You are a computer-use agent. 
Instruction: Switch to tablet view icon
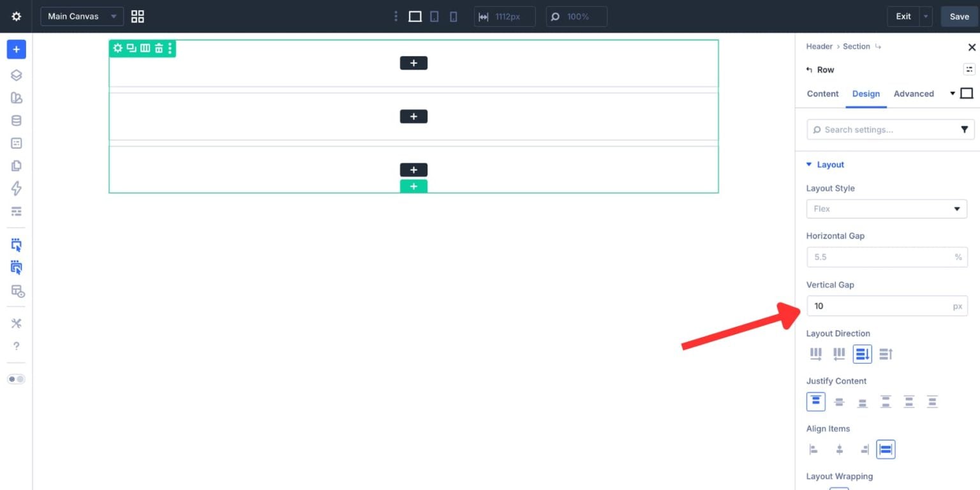(434, 17)
